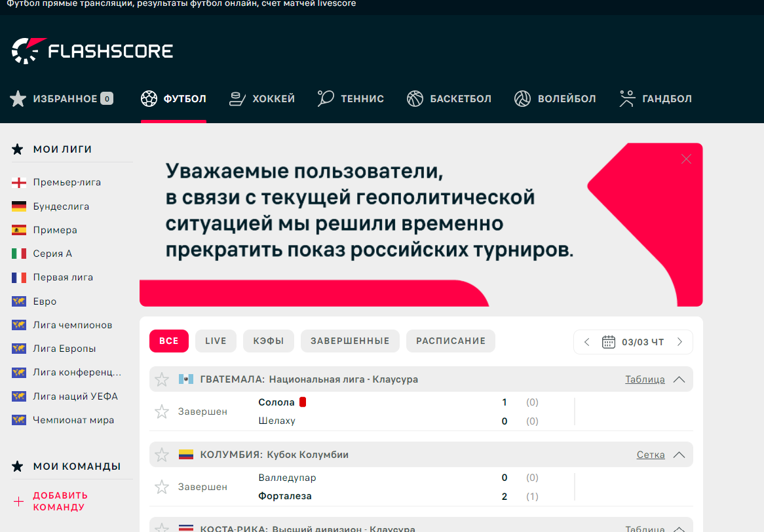Favorite the Коста-Рика league star
The height and width of the screenshot is (532, 764).
click(162, 527)
